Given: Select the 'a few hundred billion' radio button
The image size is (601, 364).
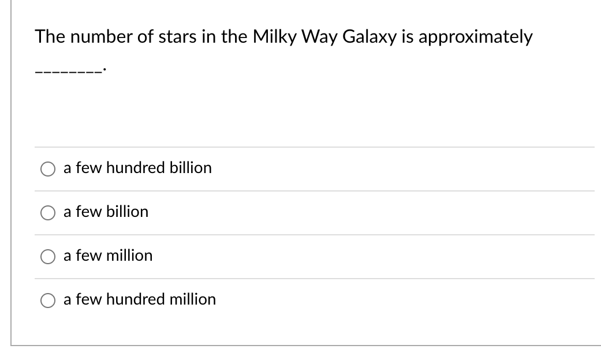Looking at the screenshot, I should tap(48, 169).
